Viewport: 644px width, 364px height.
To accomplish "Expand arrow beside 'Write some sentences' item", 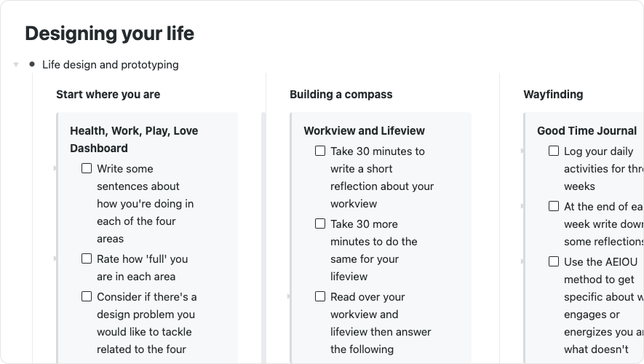I will [55, 168].
